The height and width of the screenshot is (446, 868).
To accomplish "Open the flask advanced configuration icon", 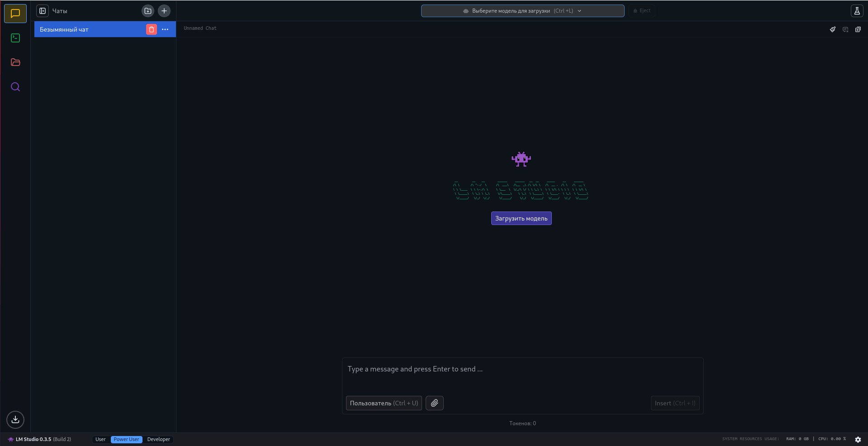I will pyautogui.click(x=857, y=11).
